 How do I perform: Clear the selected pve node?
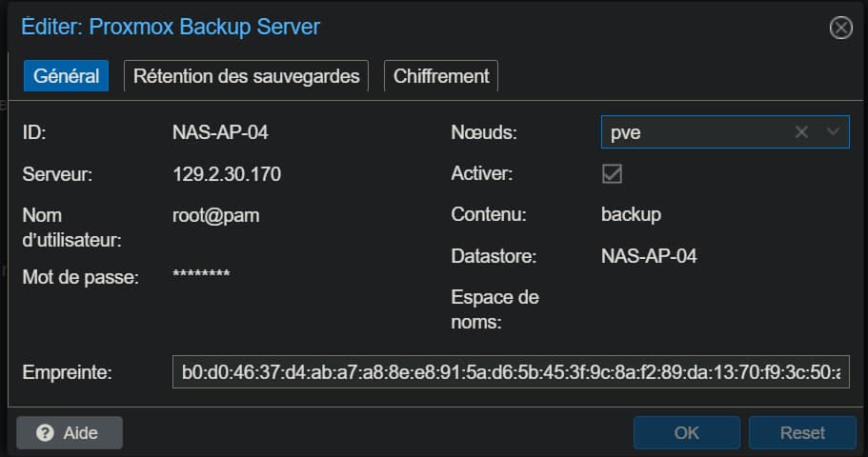coord(801,132)
